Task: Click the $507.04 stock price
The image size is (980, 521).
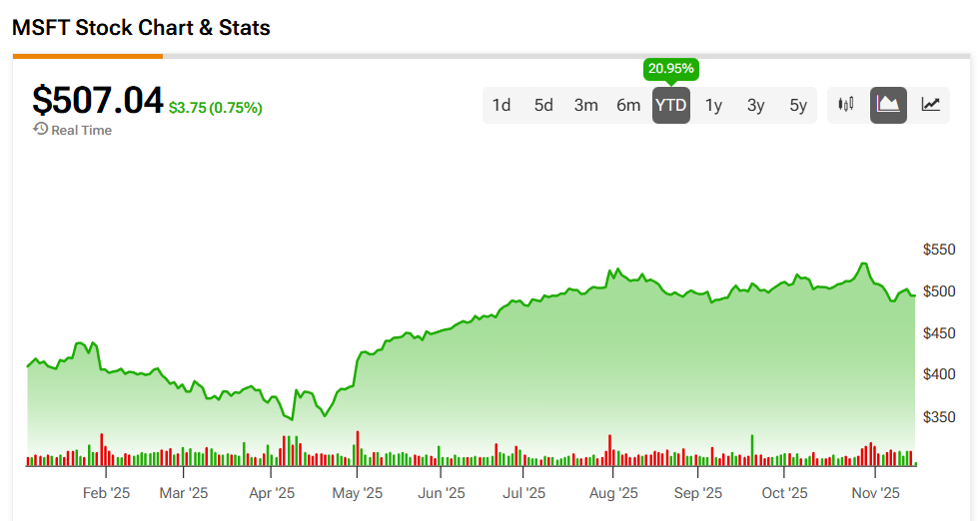Action: pos(97,101)
